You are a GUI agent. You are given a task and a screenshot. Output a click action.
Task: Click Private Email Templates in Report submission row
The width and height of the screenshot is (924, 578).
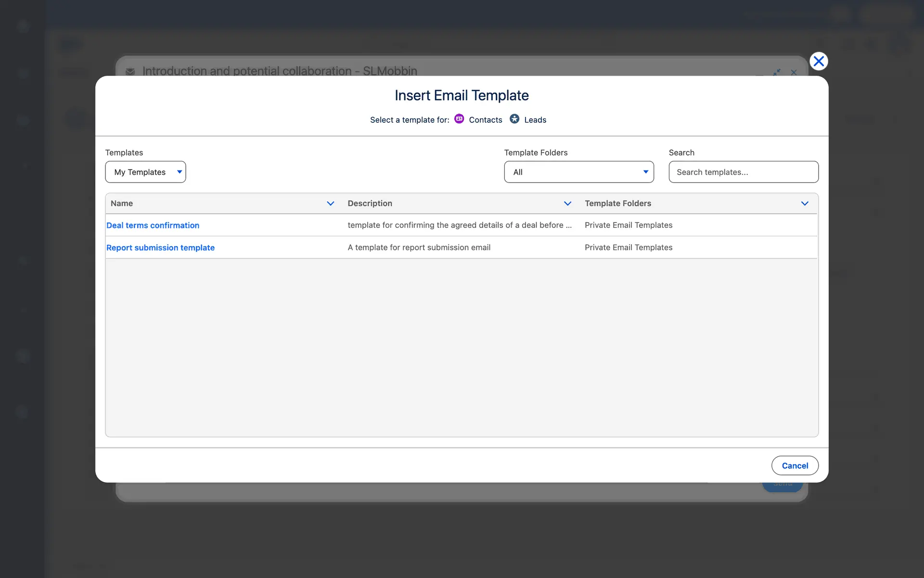(628, 248)
